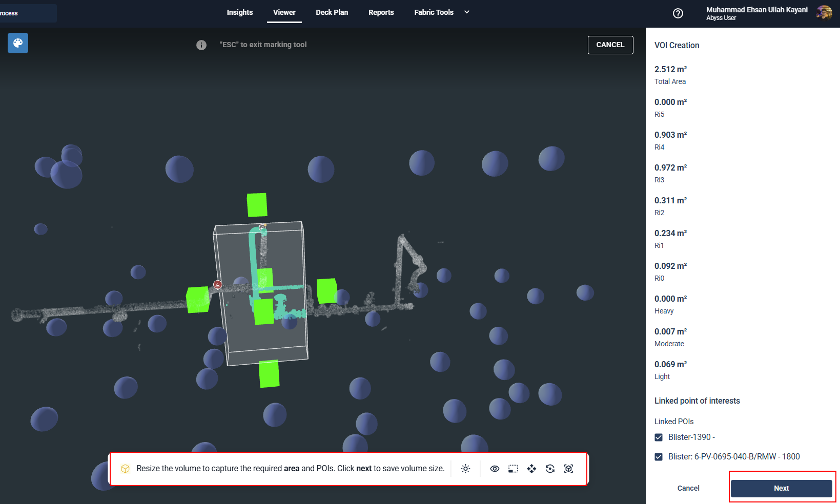This screenshot has height=504, width=840.
Task: Select the move arrows tool
Action: click(531, 469)
